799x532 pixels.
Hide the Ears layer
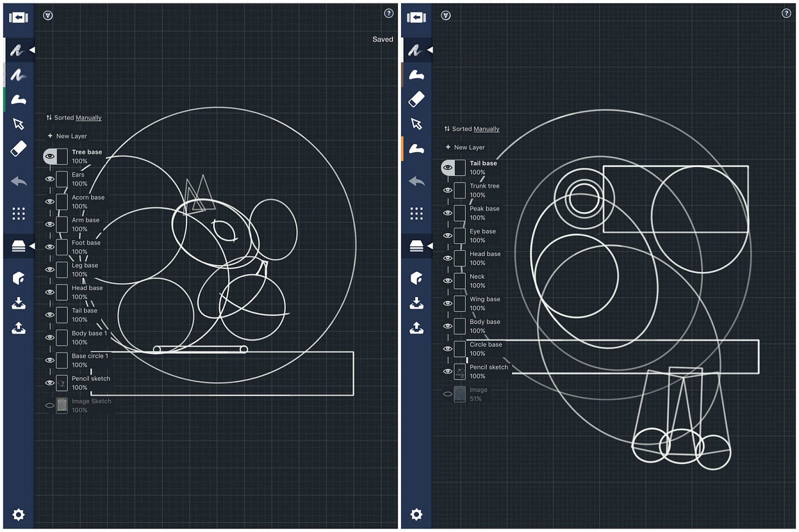(x=50, y=179)
